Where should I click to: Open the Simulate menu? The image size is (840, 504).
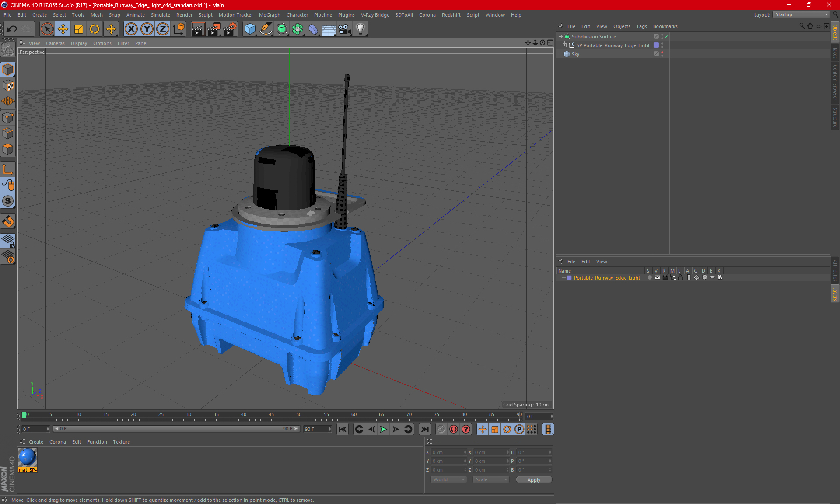click(160, 15)
